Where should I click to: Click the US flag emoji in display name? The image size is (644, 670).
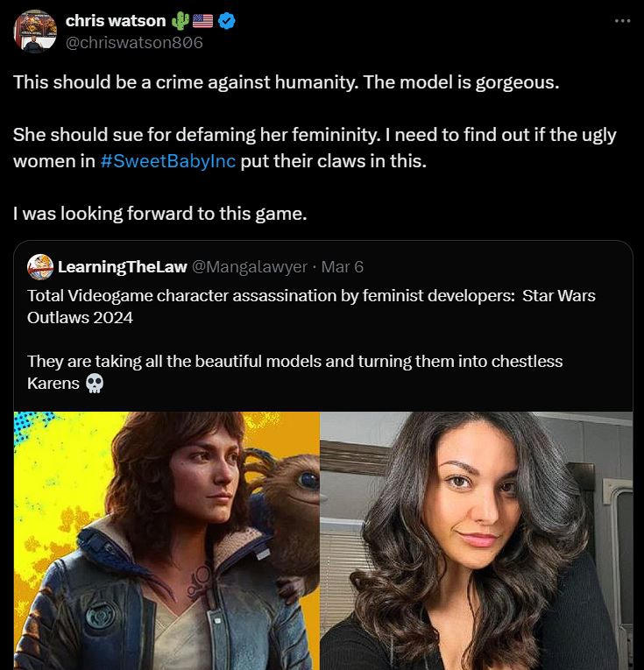point(202,20)
